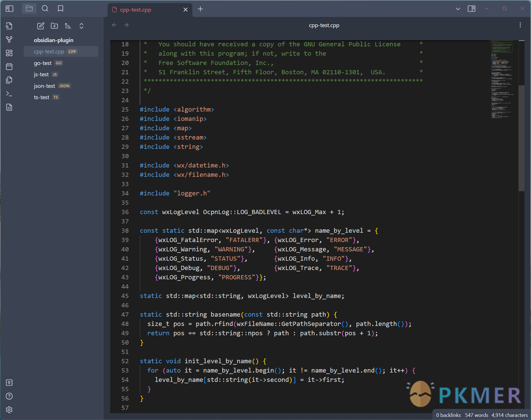Open Settings via the gear icon

pos(9,410)
